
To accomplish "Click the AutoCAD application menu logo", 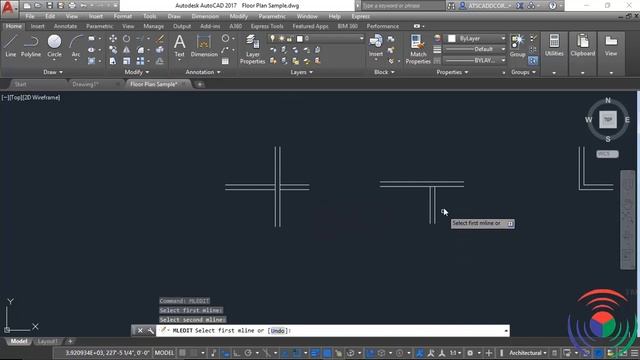I will pyautogui.click(x=8, y=8).
